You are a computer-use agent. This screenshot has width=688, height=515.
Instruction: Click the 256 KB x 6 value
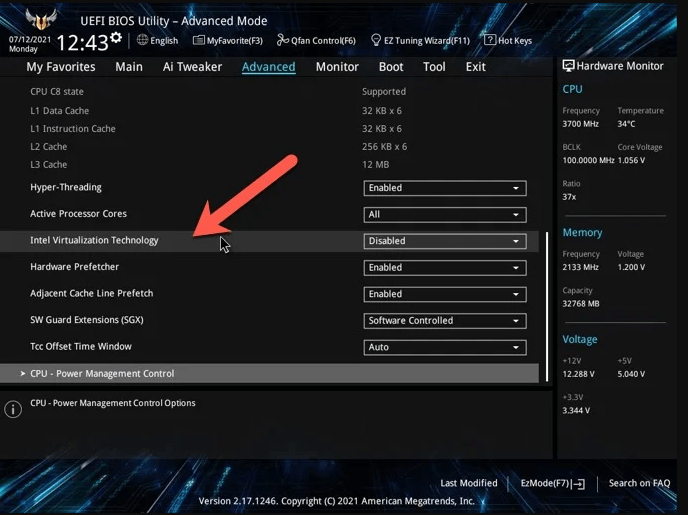click(384, 147)
